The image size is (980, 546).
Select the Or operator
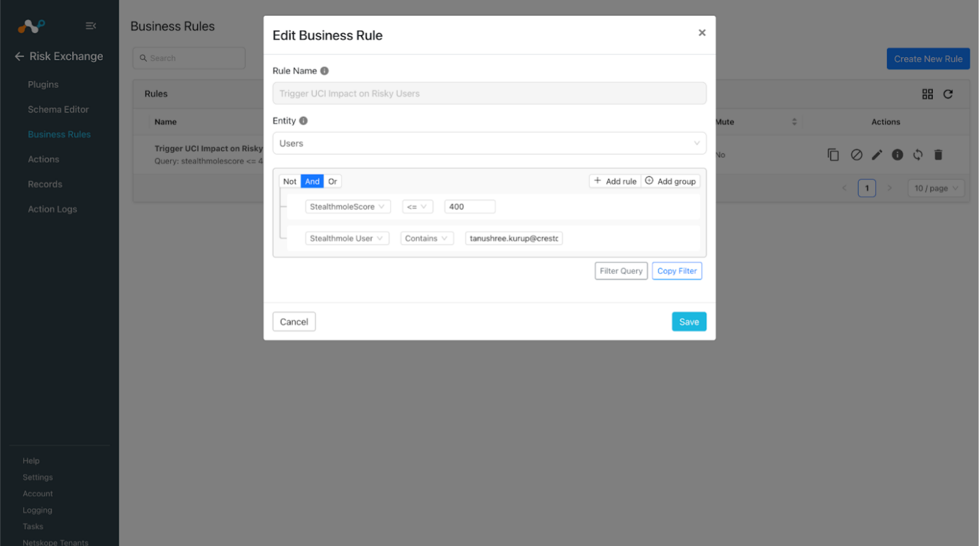coord(333,182)
